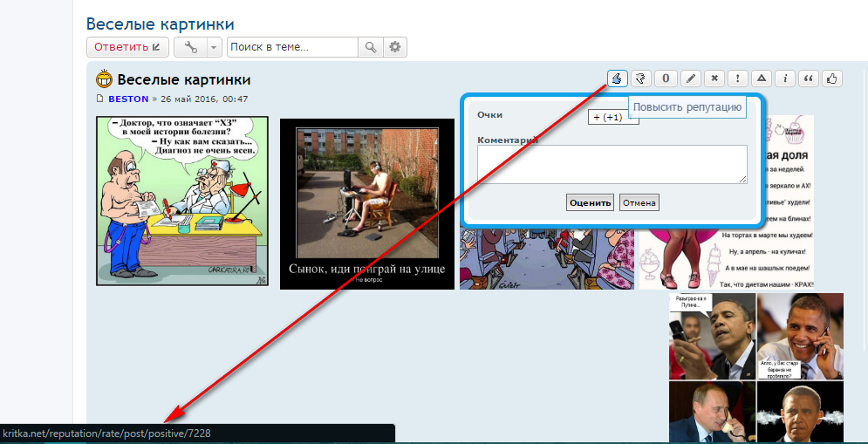Click the thumbs-up raise reputation icon
Screen dimensions: 868x444
point(618,79)
